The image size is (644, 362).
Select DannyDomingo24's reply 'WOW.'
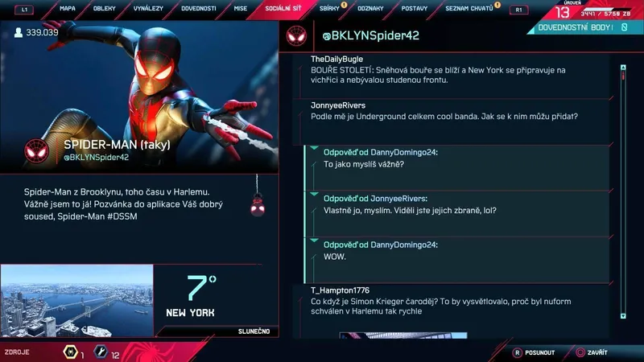click(x=456, y=261)
